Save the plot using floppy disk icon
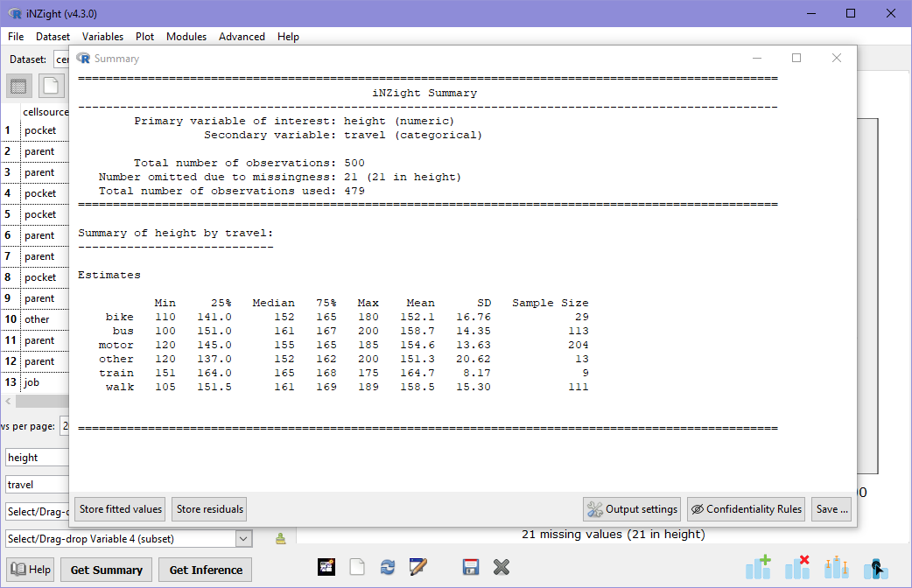The height and width of the screenshot is (588, 912). coord(471,567)
